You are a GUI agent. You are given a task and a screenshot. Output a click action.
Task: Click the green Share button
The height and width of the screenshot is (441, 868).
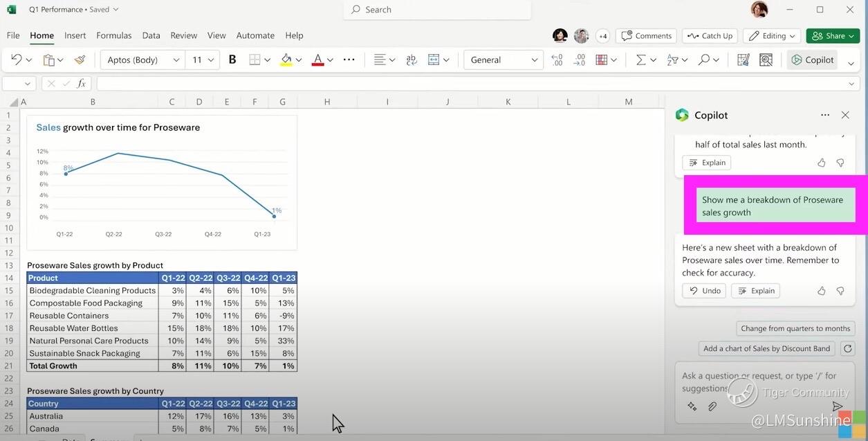tap(833, 36)
